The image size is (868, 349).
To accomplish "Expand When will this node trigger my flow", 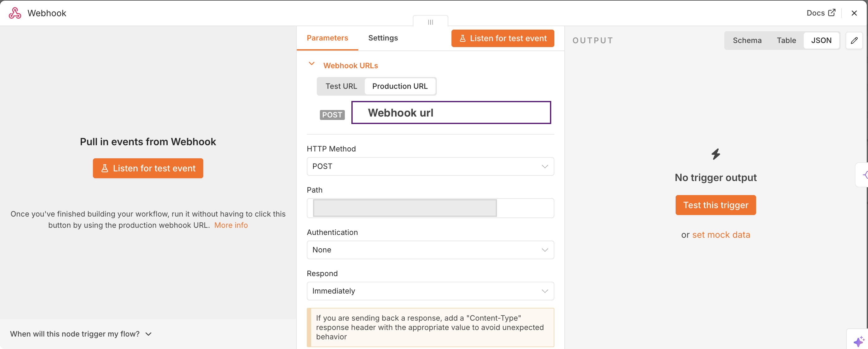I will tap(81, 334).
